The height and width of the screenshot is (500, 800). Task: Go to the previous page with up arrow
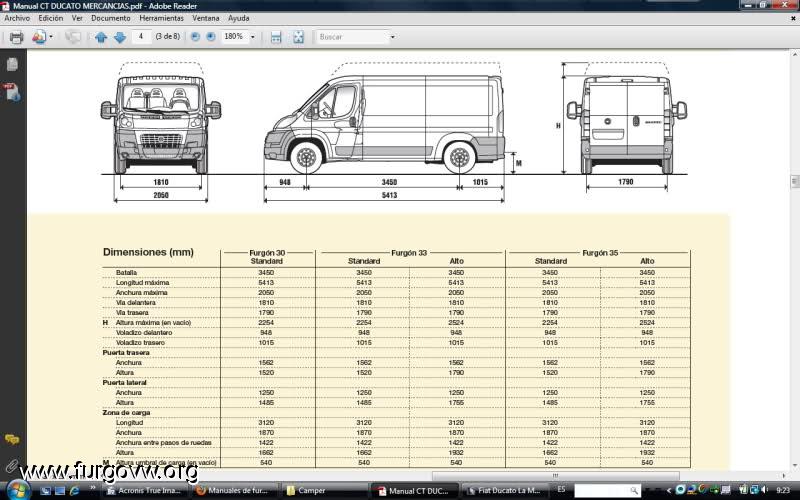click(100, 37)
